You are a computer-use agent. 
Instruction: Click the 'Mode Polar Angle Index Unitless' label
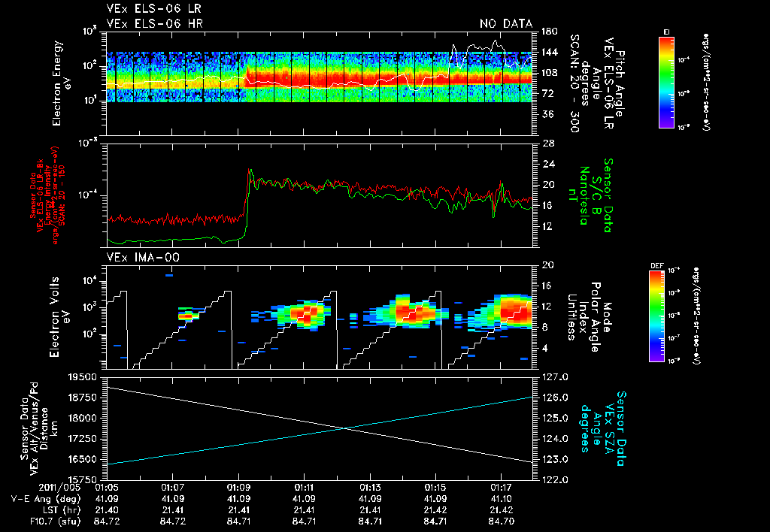(x=589, y=317)
